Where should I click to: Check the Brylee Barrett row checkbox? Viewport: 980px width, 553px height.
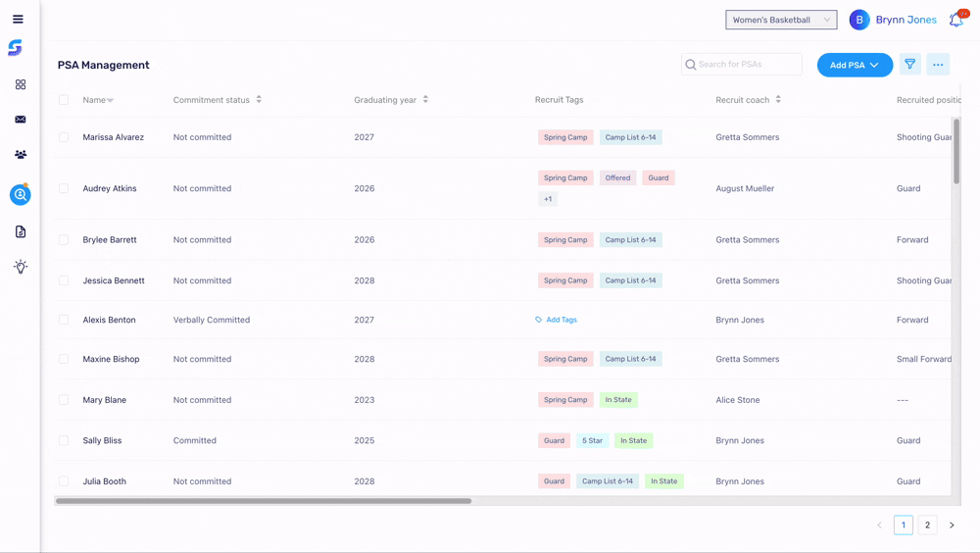click(x=64, y=239)
